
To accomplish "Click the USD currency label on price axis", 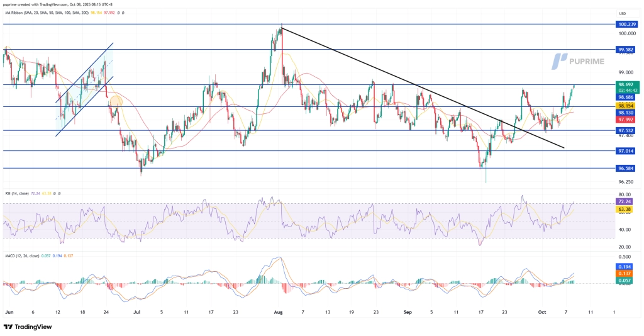I will click(623, 14).
